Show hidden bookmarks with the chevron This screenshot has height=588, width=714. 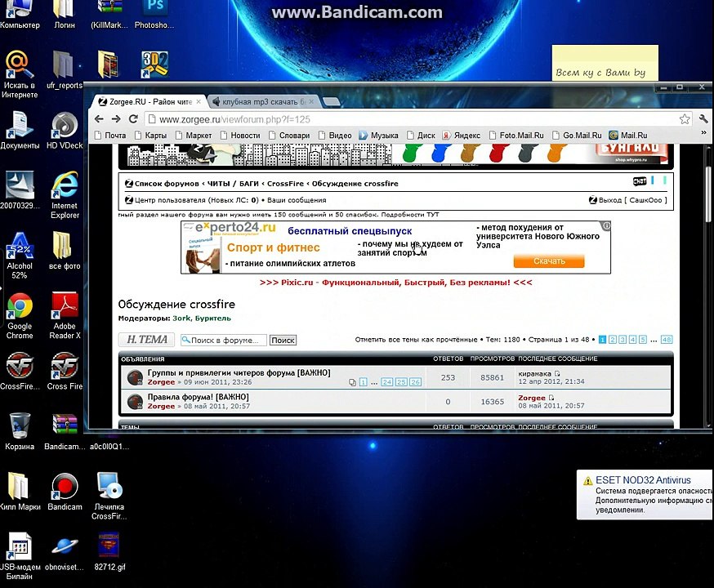703,133
